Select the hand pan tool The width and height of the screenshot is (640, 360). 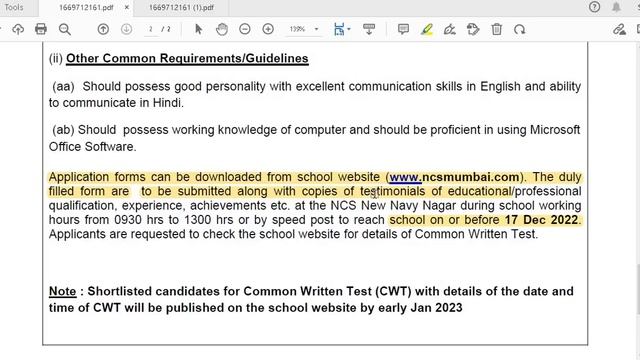click(x=222, y=29)
